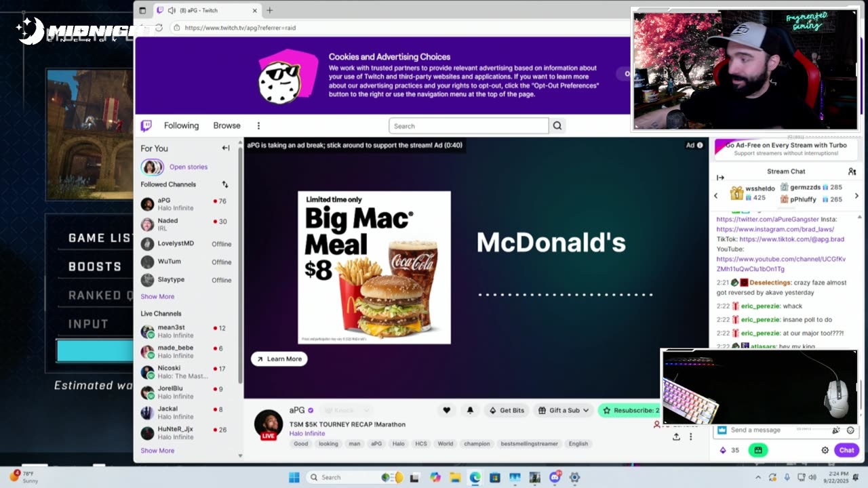Open the Browse tab
868x488 pixels.
(226, 125)
